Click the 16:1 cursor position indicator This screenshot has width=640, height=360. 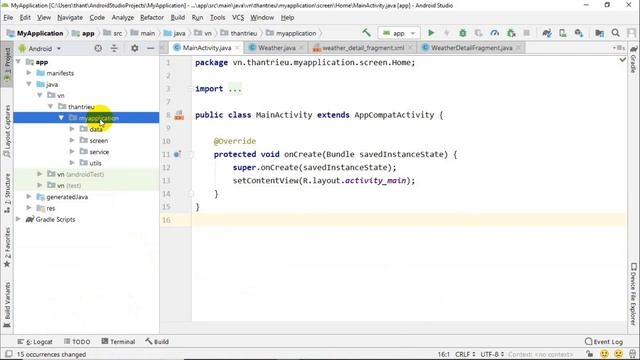444,354
